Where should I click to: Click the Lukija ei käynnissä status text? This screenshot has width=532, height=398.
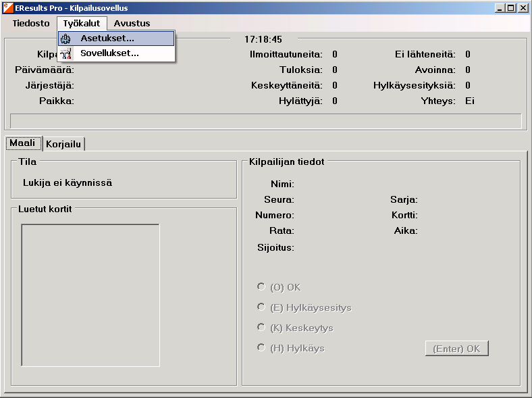point(68,182)
